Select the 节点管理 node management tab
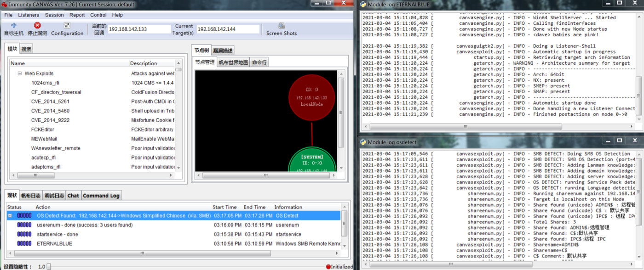The width and height of the screenshot is (644, 270). pyautogui.click(x=205, y=62)
